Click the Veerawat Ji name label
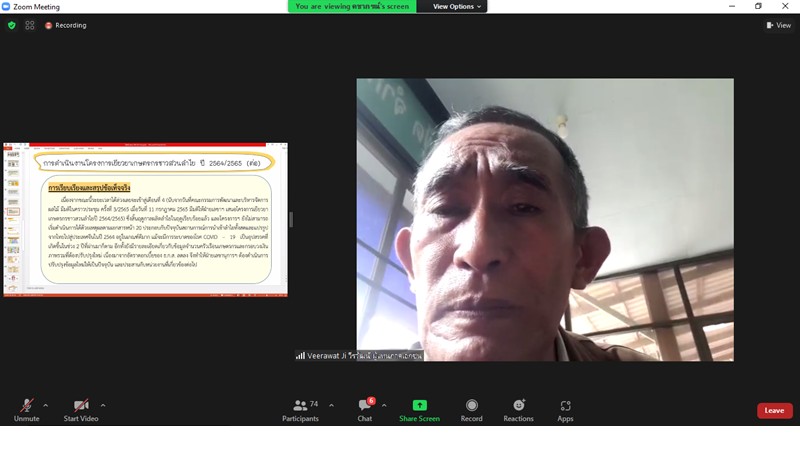Screen dimensions: 800x450 [359, 356]
